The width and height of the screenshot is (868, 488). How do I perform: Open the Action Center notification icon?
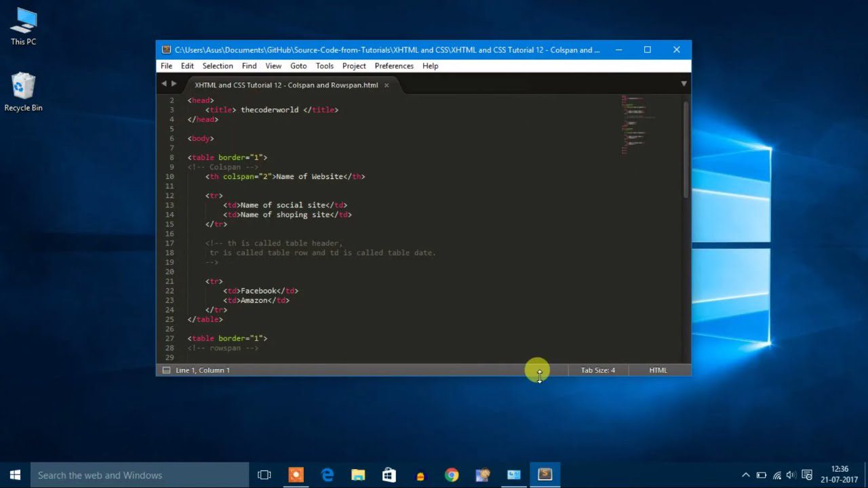(x=807, y=475)
